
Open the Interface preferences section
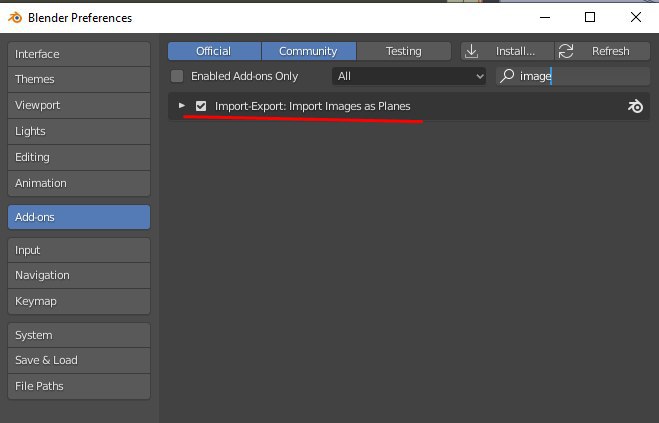pyautogui.click(x=79, y=54)
